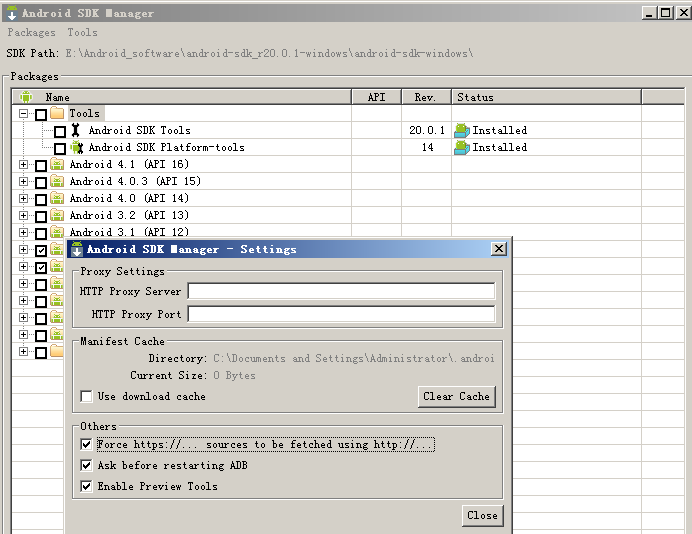This screenshot has width=692, height=534.
Task: Click the Close button in Settings dialog
Action: [482, 515]
